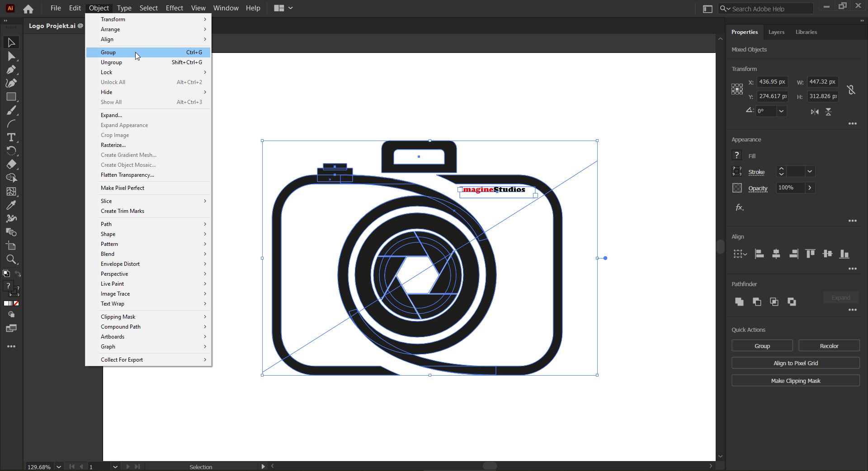The image size is (868, 471).
Task: Click Make Clipping Mask button
Action: coord(796,381)
